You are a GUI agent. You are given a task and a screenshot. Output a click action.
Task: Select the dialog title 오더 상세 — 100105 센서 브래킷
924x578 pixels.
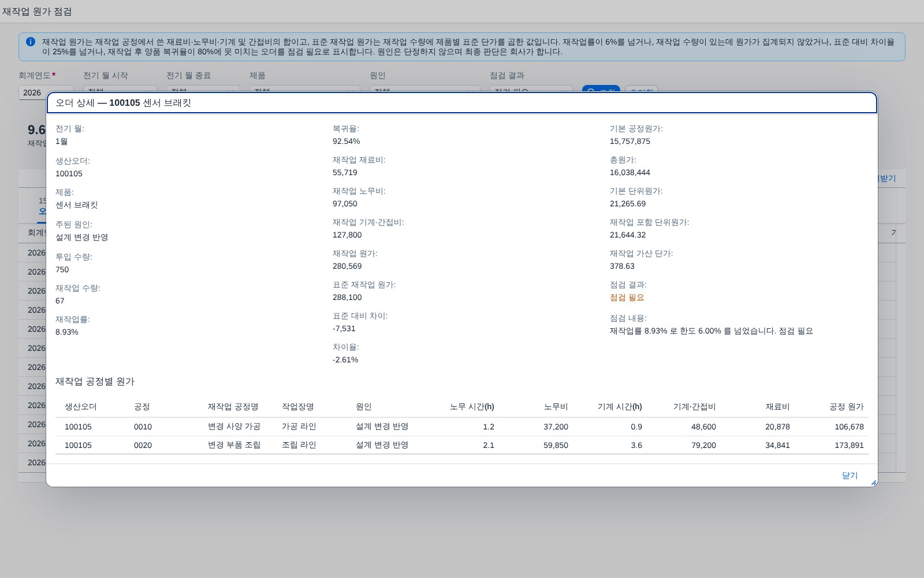123,103
